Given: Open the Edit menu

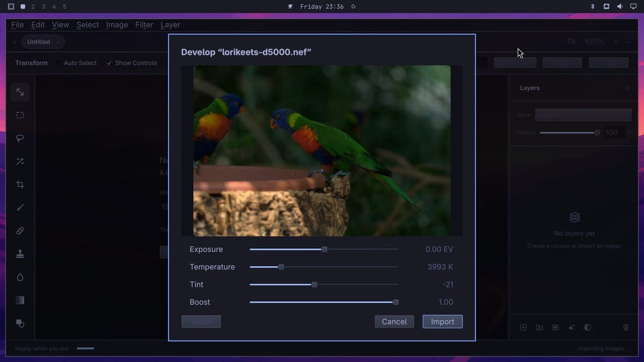Looking at the screenshot, I should (x=38, y=25).
